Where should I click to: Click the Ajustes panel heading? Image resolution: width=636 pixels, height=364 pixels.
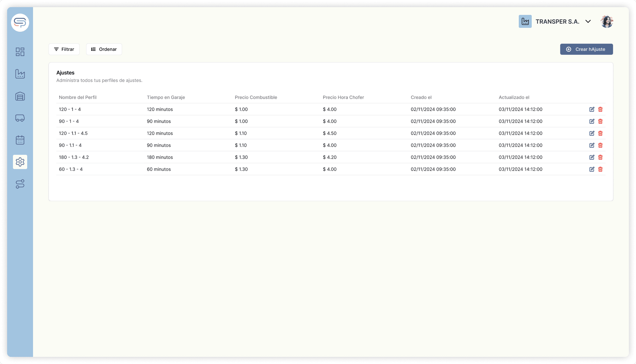65,73
